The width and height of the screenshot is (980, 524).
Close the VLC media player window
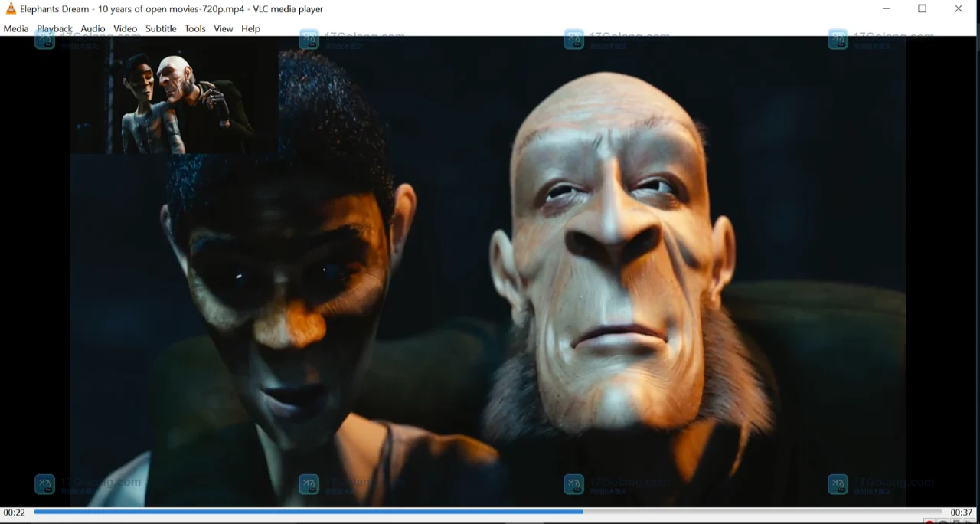959,9
